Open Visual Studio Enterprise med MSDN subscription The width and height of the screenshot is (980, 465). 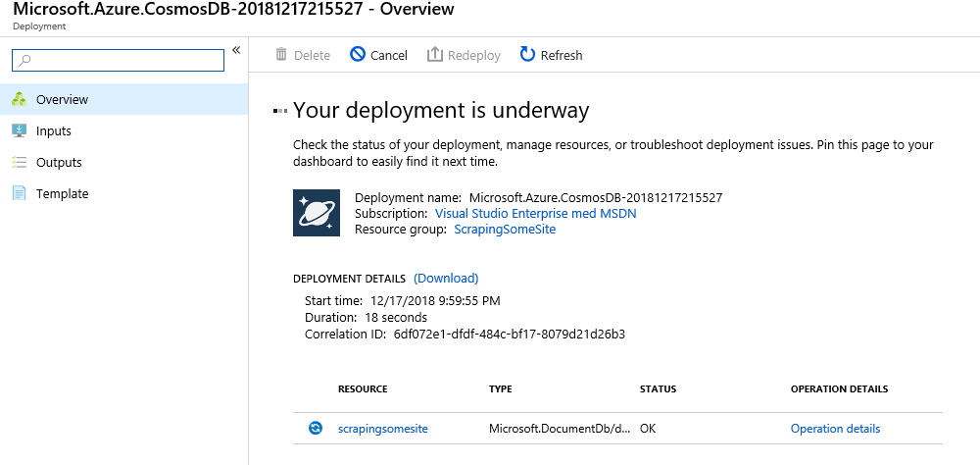click(x=536, y=214)
